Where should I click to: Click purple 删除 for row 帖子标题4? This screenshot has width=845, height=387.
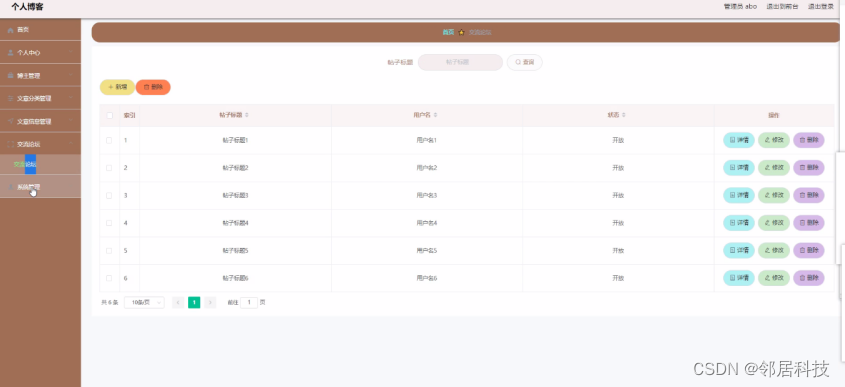click(x=809, y=223)
